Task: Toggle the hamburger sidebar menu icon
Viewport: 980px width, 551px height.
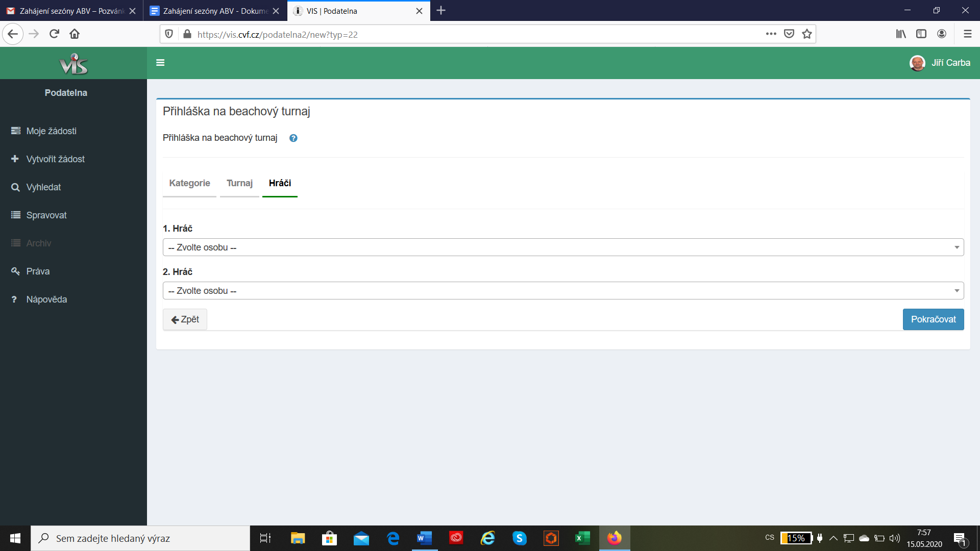Action: (x=160, y=63)
